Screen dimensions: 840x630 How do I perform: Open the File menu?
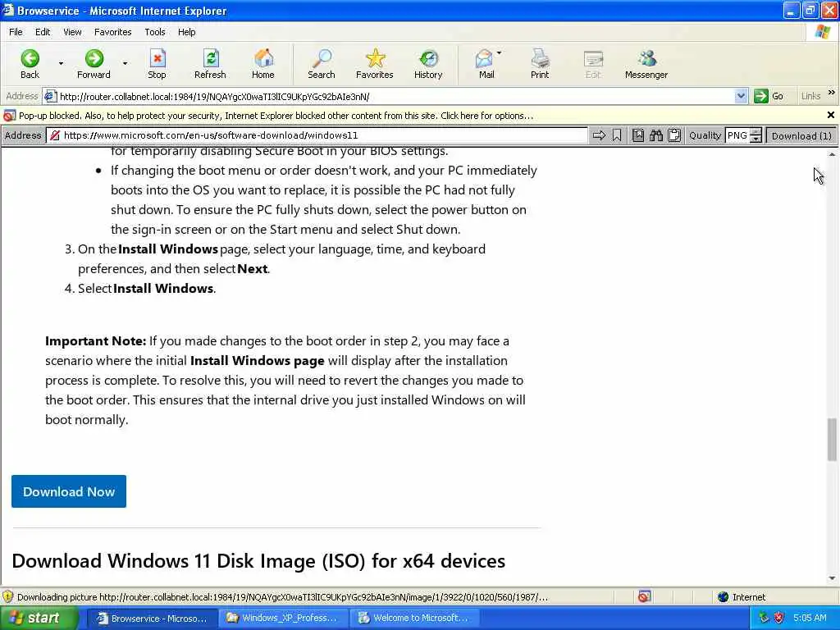tap(16, 32)
